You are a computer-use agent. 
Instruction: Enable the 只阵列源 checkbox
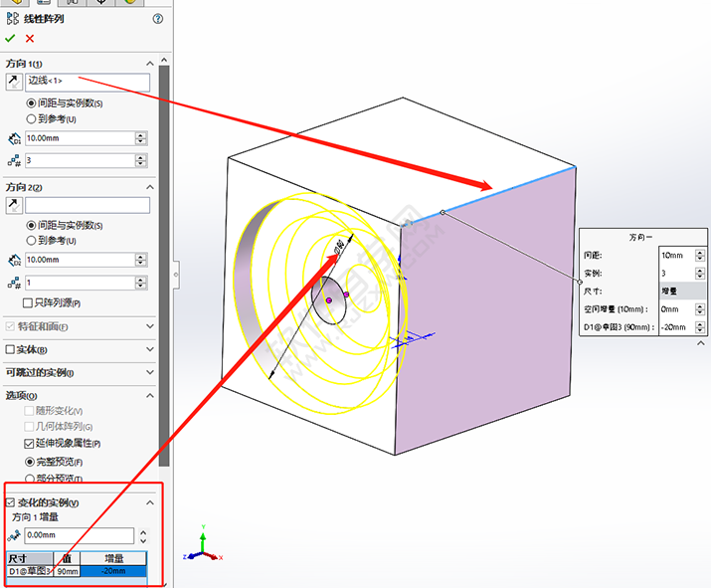point(28,302)
